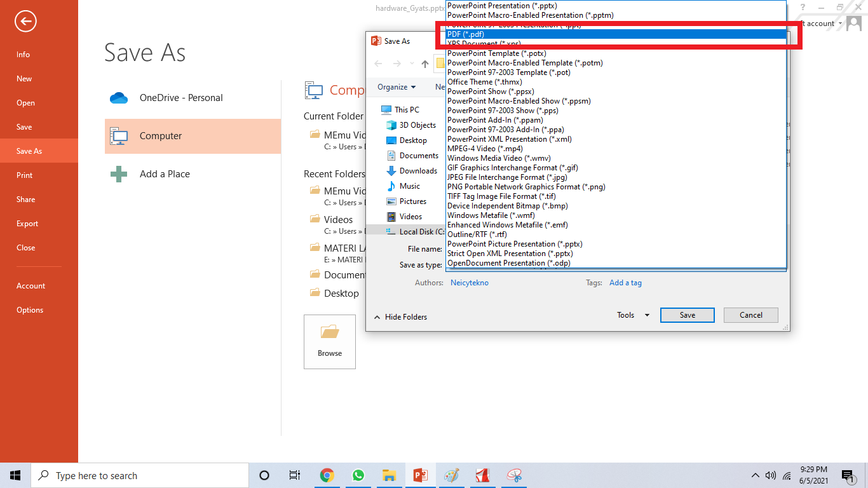Open Export in Backstage sidebar
Screen dimensions: 868x488
point(39,224)
